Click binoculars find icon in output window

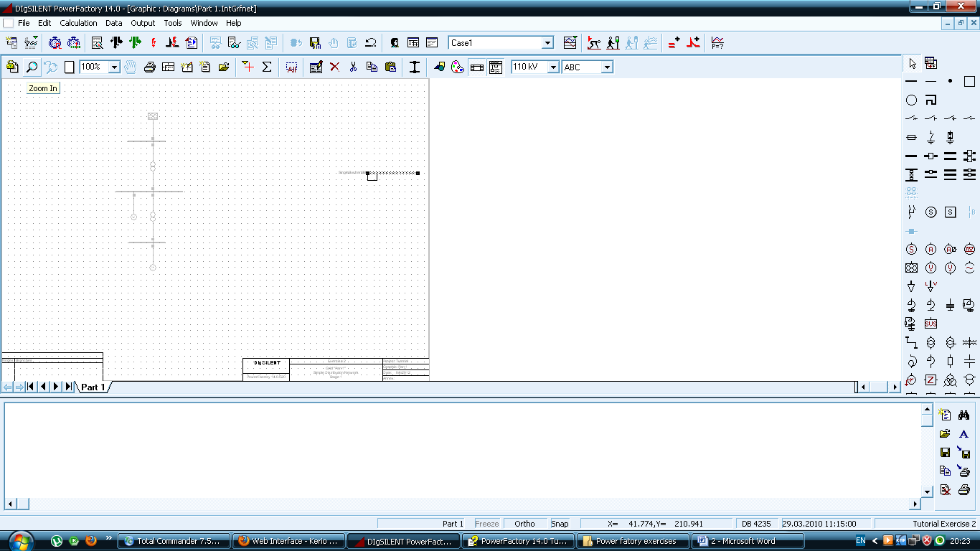pos(963,415)
